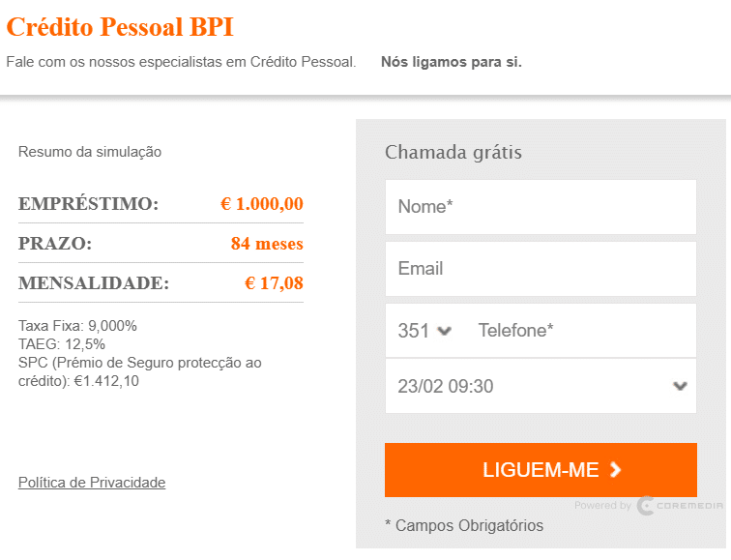Focus the Nome input field
Viewport: 731px width, 560px height.
541,207
